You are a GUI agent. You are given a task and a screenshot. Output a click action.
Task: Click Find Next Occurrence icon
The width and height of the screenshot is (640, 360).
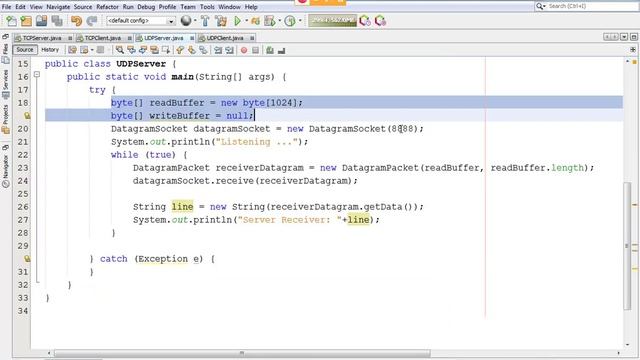click(x=143, y=50)
